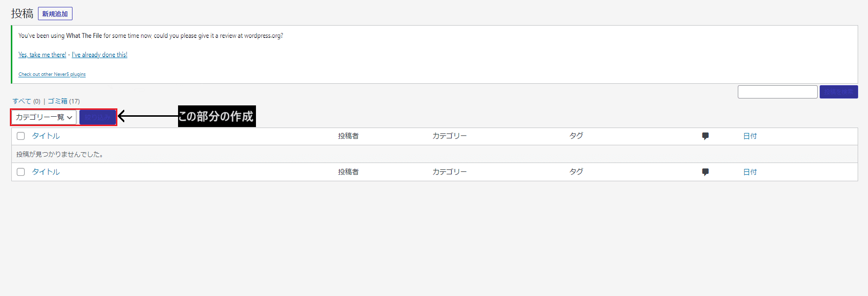Focus the post search input field
The height and width of the screenshot is (296, 868).
point(777,92)
